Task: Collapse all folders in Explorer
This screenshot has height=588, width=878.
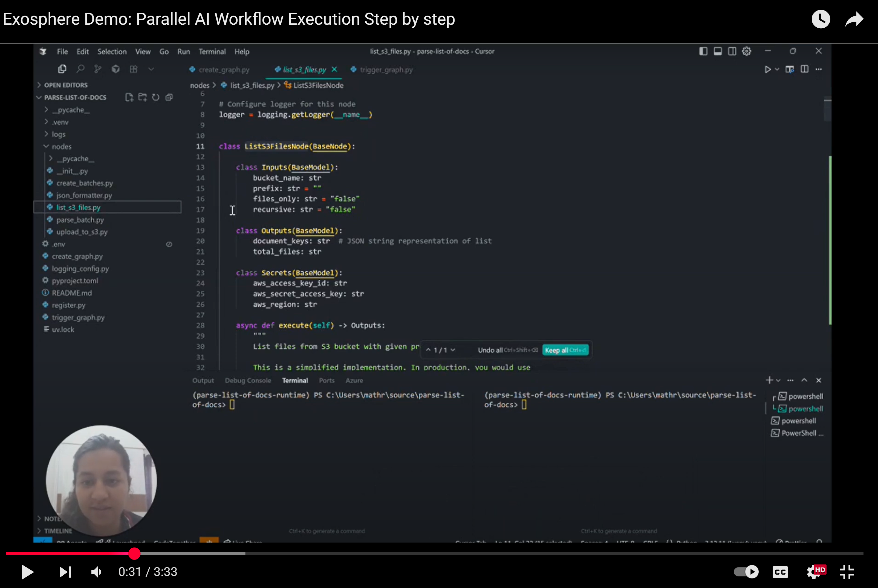Action: pyautogui.click(x=169, y=97)
